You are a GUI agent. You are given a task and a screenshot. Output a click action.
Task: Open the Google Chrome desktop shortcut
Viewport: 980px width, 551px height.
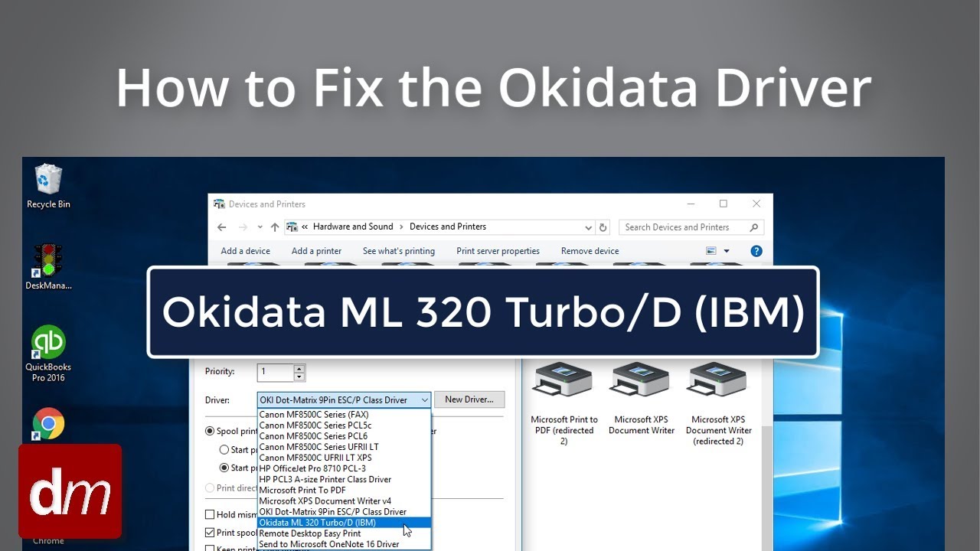[x=48, y=423]
